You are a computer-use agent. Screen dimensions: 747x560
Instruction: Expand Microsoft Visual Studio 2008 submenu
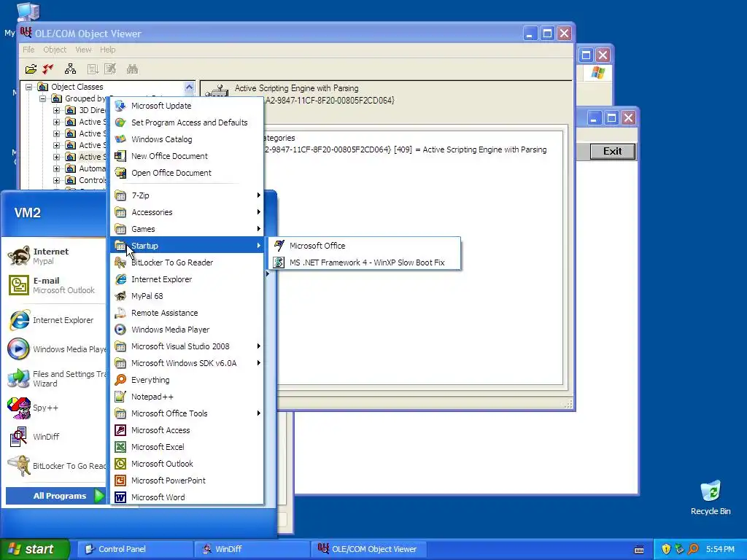[x=187, y=346]
